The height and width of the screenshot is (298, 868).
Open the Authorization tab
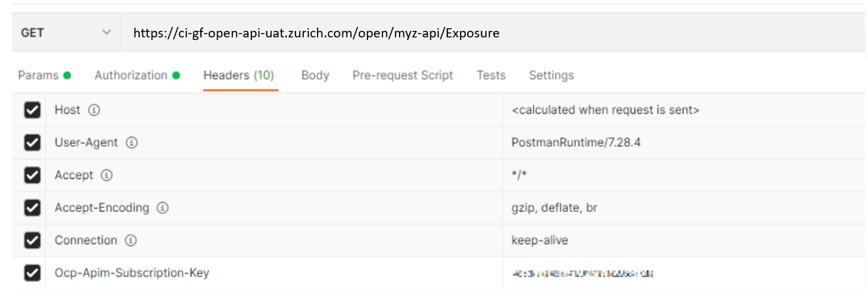pyautogui.click(x=136, y=75)
